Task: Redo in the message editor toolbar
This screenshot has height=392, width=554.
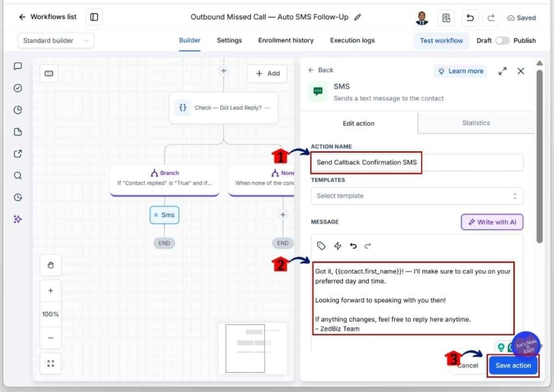Action: pyautogui.click(x=368, y=246)
